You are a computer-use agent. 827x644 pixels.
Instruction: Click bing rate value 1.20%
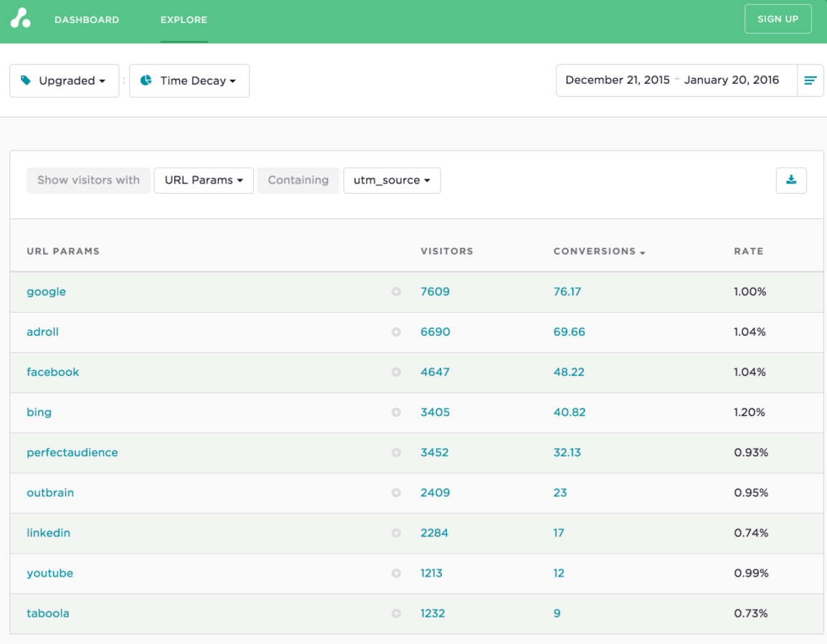(750, 412)
